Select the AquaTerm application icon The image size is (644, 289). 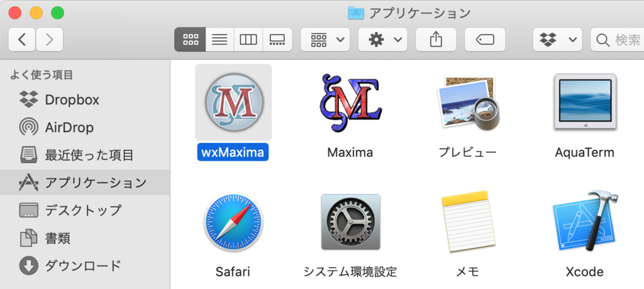(x=584, y=102)
